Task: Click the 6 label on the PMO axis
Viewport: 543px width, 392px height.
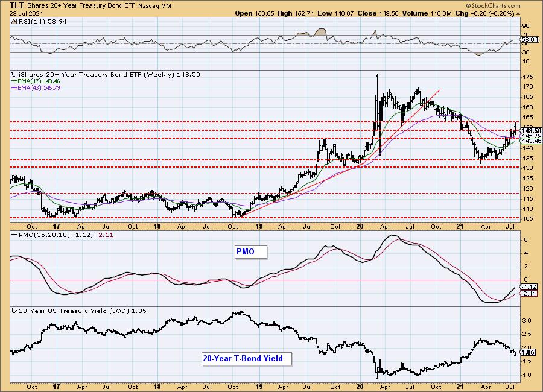Action: [526, 240]
